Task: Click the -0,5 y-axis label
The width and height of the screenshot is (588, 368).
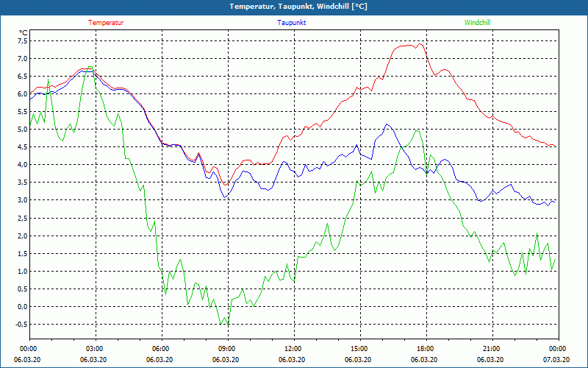Action: pos(22,324)
